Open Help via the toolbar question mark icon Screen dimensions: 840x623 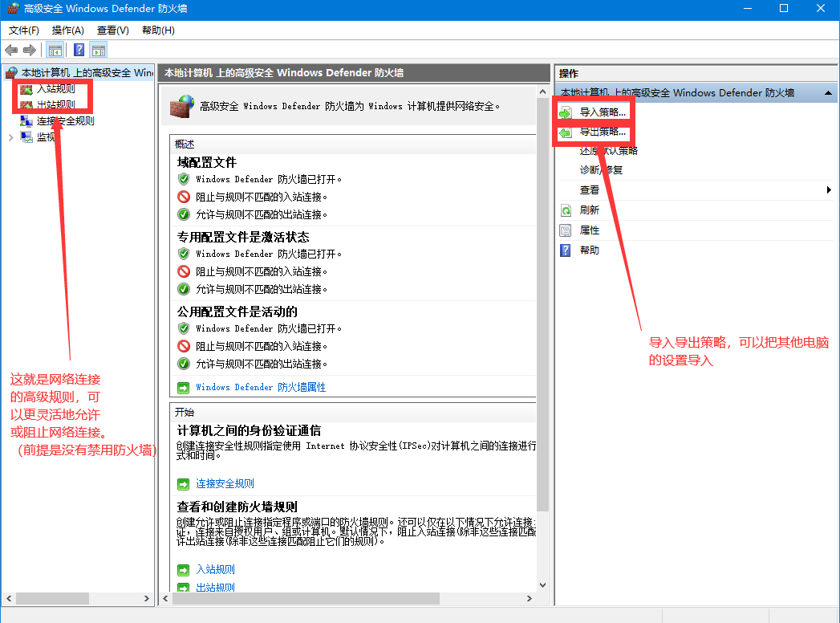tap(79, 51)
